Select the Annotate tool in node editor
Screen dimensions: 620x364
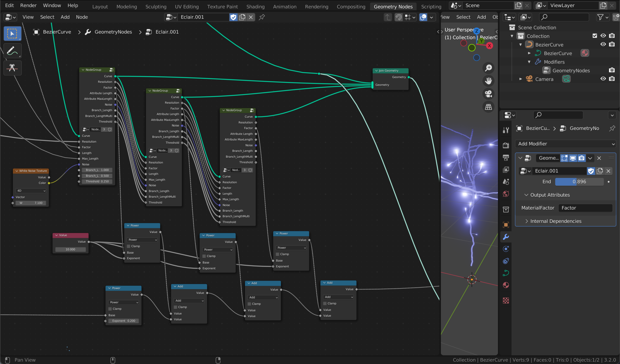click(12, 51)
